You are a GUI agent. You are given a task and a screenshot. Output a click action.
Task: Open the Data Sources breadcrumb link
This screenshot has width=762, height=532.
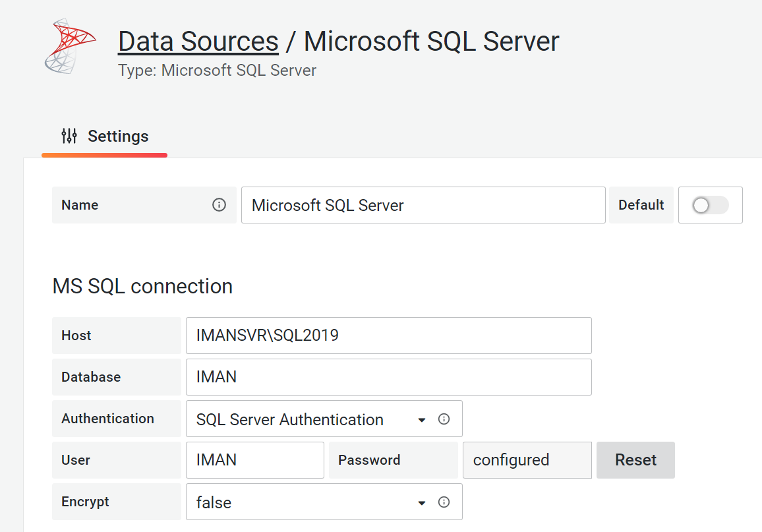click(x=198, y=42)
